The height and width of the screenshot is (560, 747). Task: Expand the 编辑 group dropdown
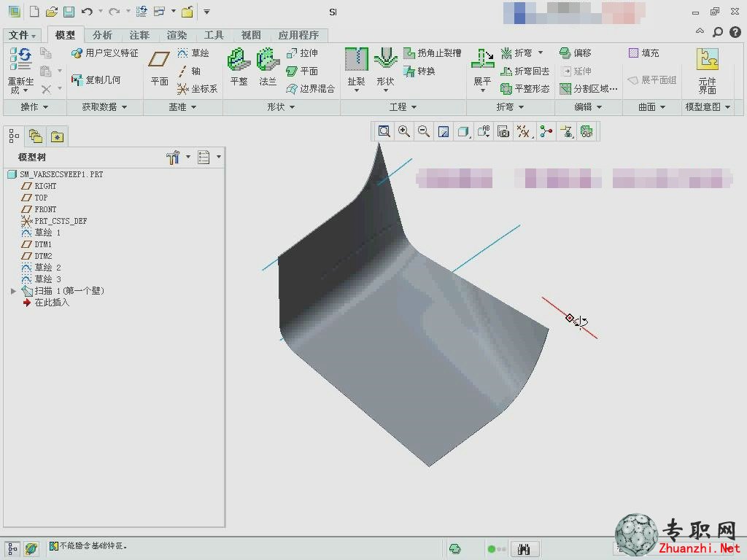[x=588, y=107]
